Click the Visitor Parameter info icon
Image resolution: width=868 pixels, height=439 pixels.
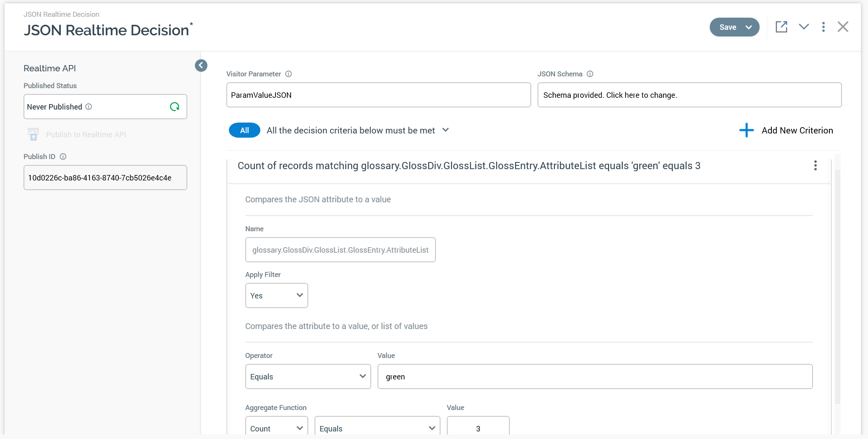coord(288,74)
